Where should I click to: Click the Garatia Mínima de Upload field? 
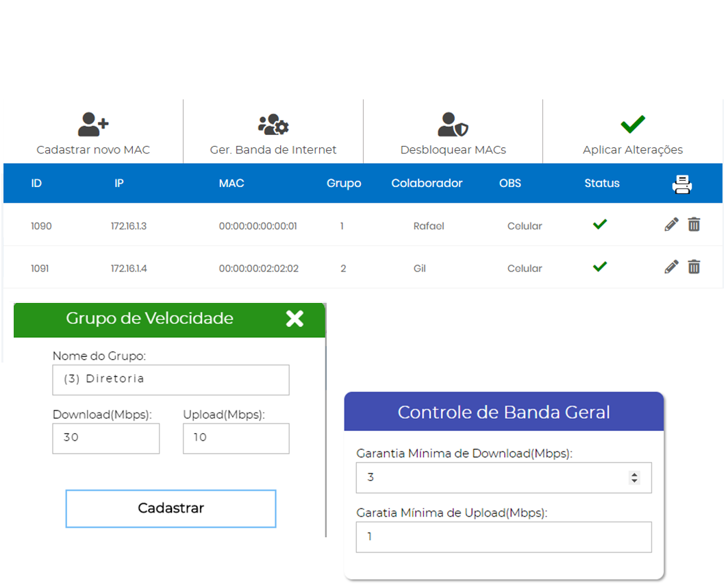[503, 537]
